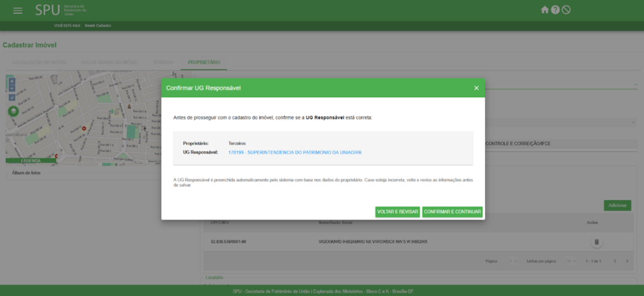Image resolution: width=644 pixels, height=296 pixels.
Task: Open the map layers button
Action: pos(13,111)
